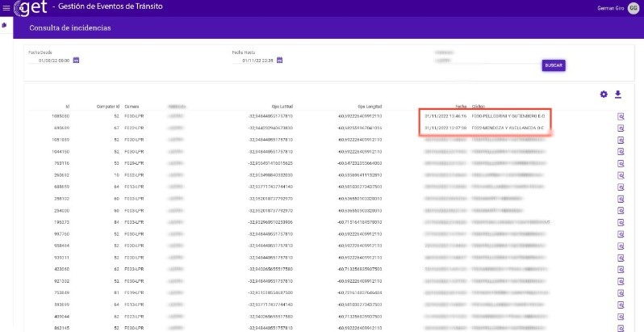Download the incident list
This screenshot has width=644, height=332.
click(x=618, y=95)
